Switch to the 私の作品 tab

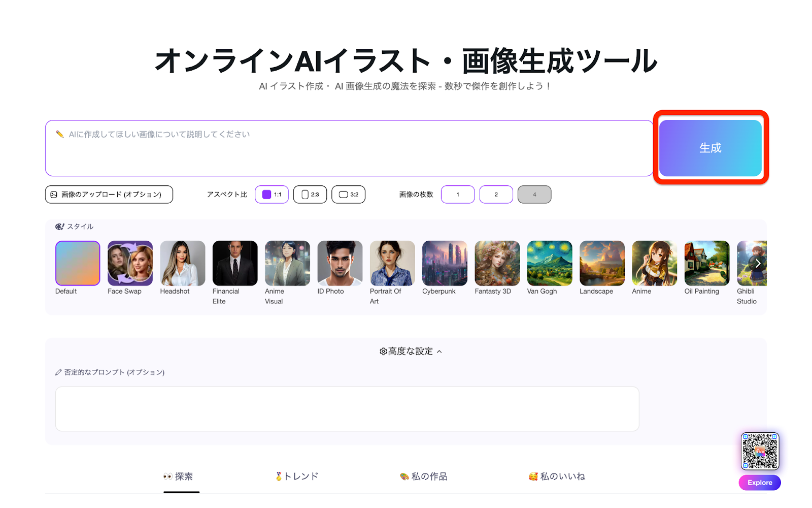tap(423, 477)
